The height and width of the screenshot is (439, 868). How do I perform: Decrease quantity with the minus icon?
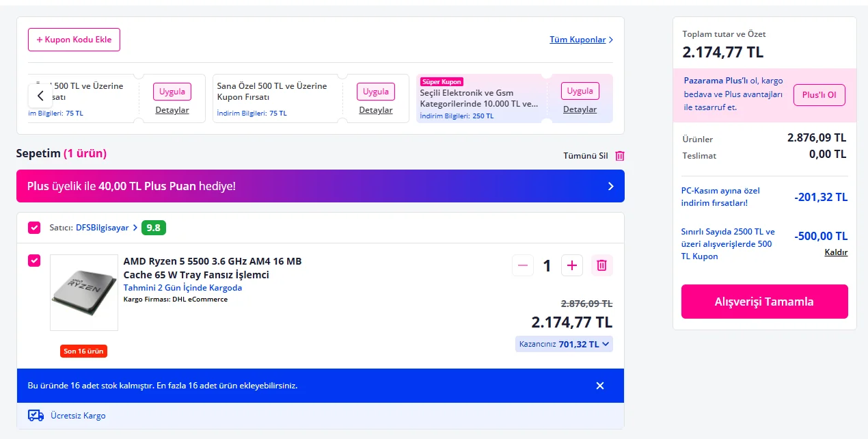point(523,265)
